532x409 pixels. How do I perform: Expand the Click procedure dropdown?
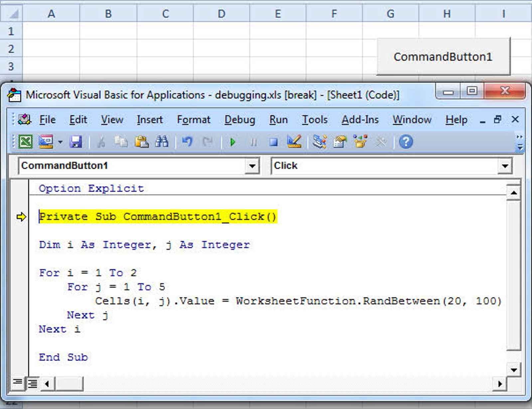click(x=505, y=166)
